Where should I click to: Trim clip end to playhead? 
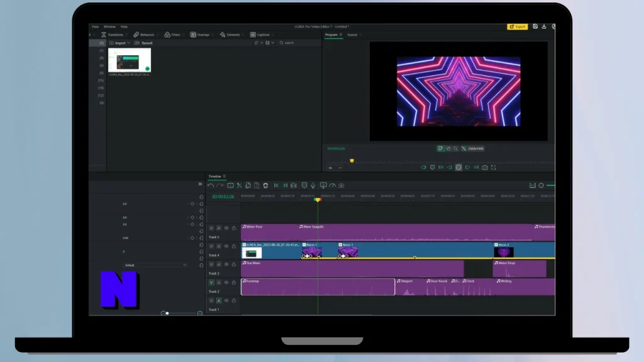point(285,185)
